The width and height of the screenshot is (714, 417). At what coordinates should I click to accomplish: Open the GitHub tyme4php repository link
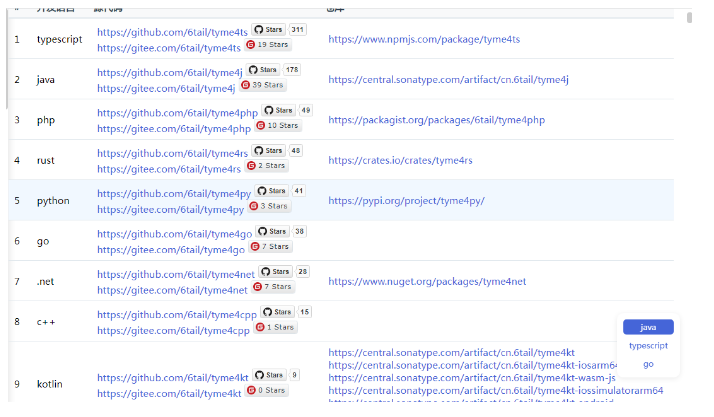pyautogui.click(x=177, y=113)
